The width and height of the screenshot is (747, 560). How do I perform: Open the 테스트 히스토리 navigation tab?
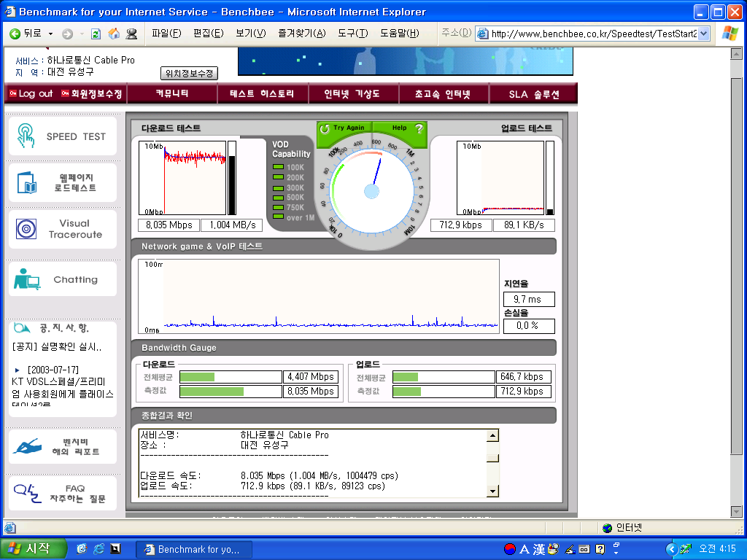263,93
